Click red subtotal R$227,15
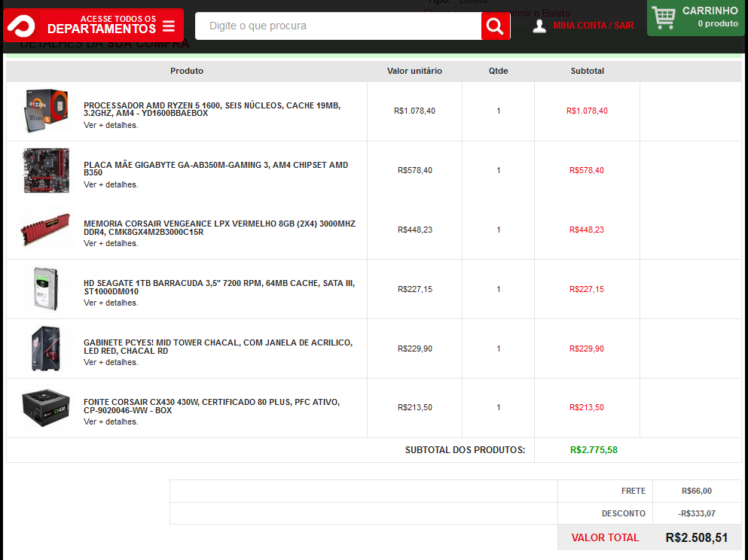 [x=587, y=289]
